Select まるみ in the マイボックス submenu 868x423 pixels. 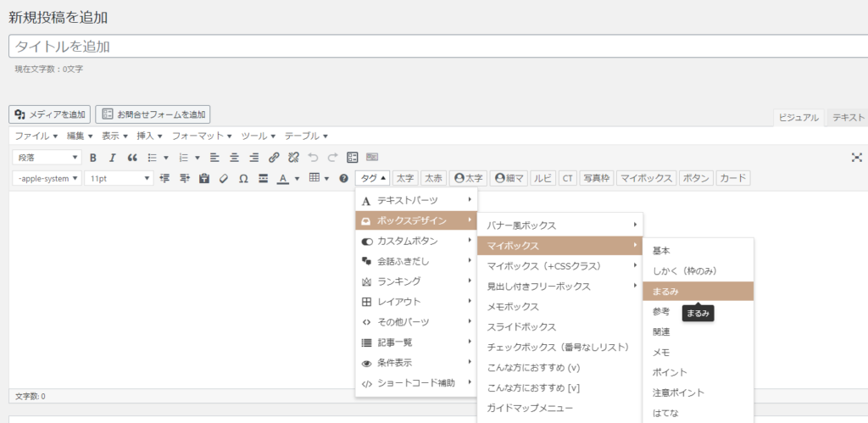(x=698, y=292)
